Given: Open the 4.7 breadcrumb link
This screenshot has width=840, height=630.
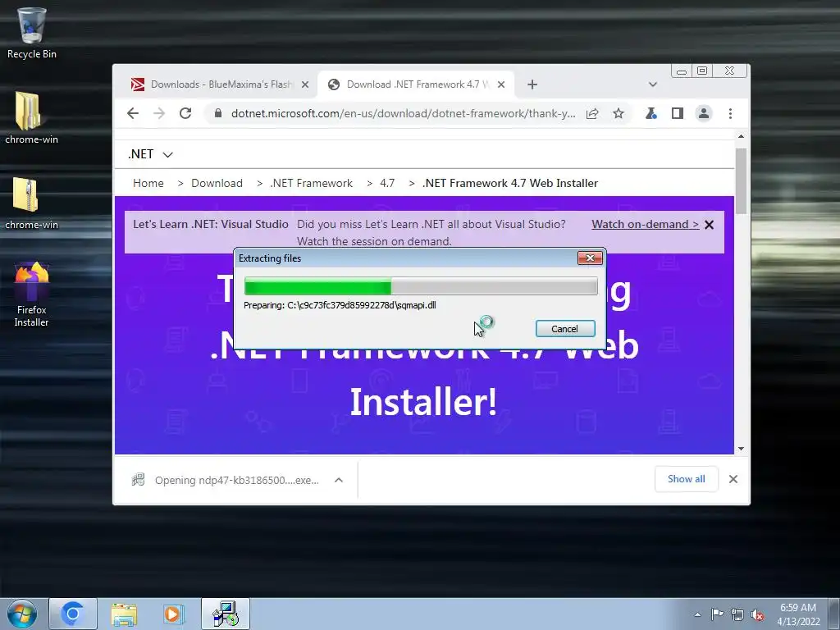Looking at the screenshot, I should click(387, 183).
